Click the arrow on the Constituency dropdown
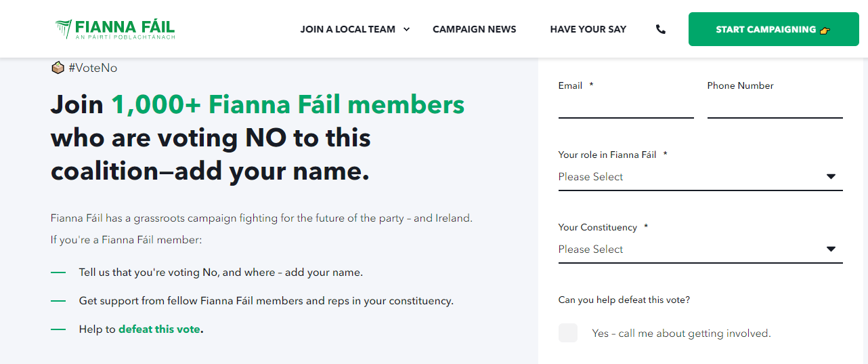868x364 pixels. click(831, 249)
